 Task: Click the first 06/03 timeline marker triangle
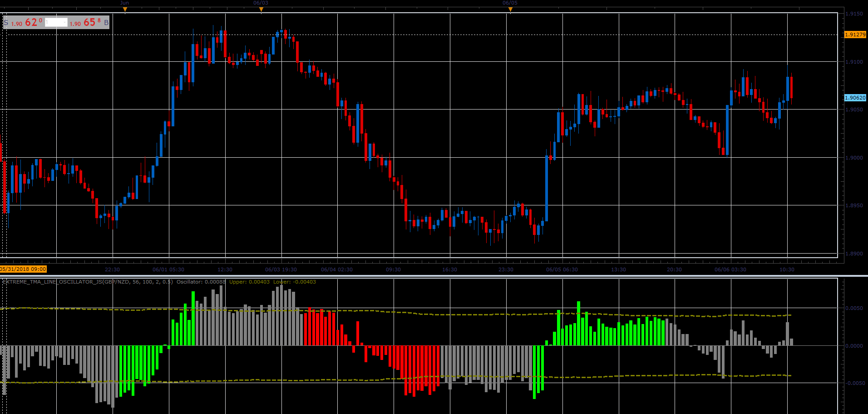click(x=261, y=9)
